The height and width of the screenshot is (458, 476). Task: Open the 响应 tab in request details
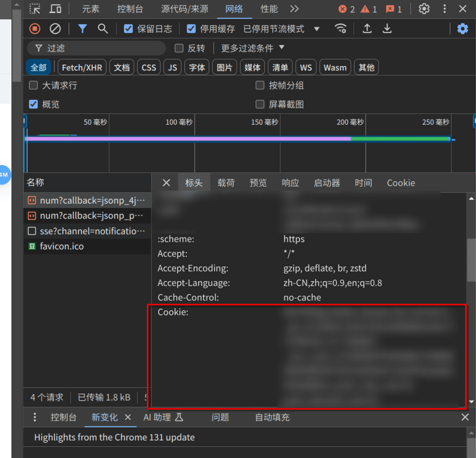[290, 183]
